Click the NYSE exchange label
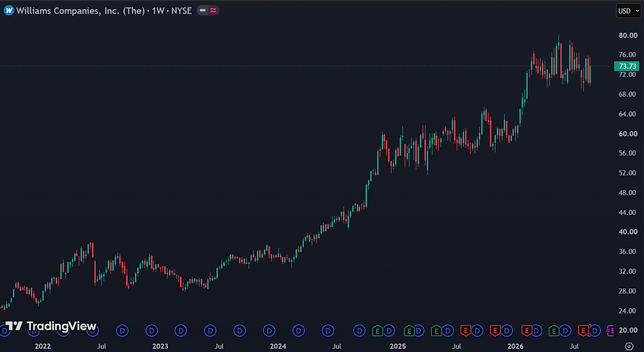Screen dimensions: 644x352 [x=181, y=11]
